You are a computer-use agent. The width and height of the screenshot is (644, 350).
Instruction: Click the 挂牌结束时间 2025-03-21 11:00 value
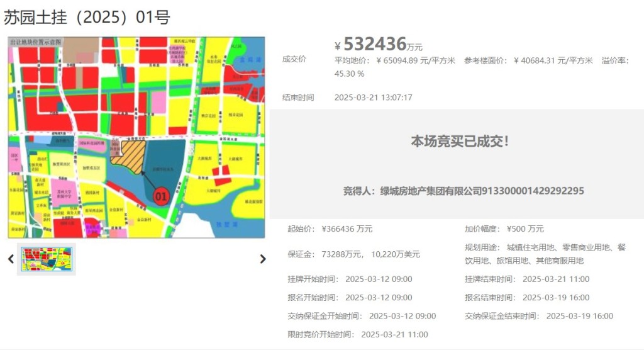click(555, 279)
